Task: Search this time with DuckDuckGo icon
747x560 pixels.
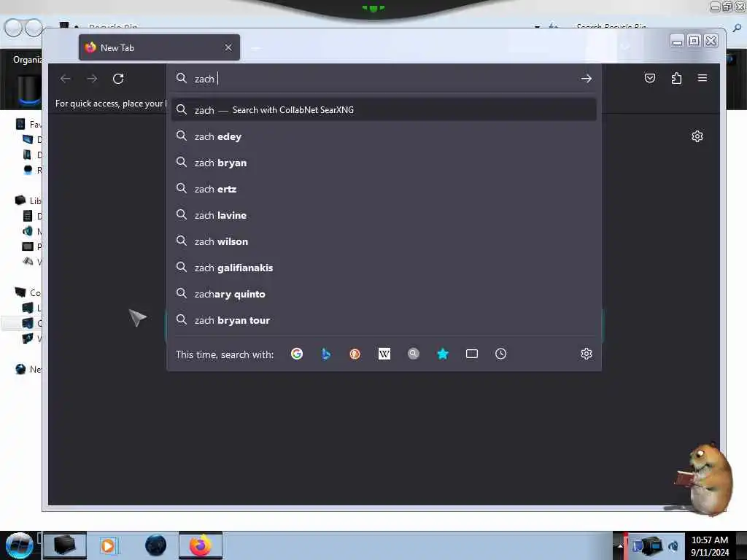Action: [355, 354]
